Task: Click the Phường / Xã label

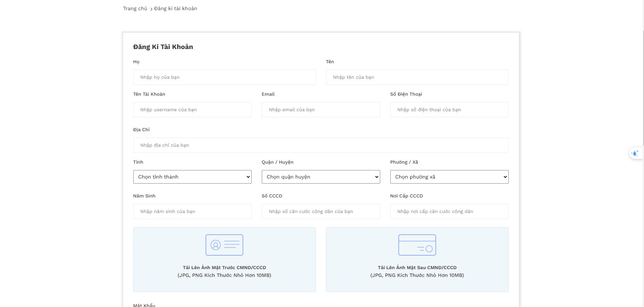Action: [x=404, y=162]
